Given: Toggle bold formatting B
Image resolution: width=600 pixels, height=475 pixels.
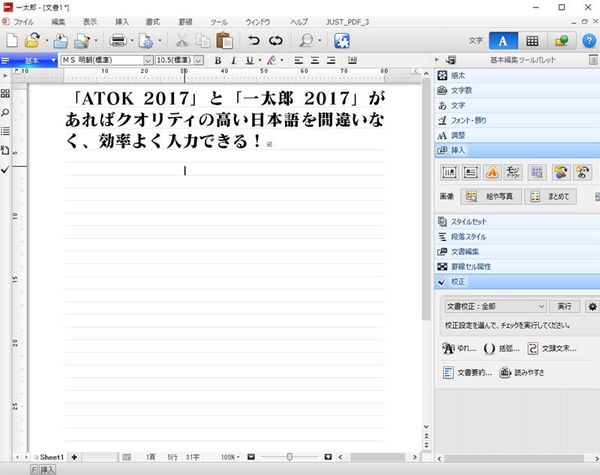Looking at the screenshot, I should (218, 60).
